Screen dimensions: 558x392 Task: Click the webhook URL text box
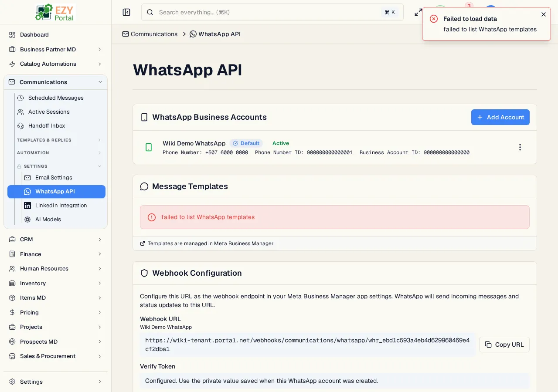click(x=307, y=345)
